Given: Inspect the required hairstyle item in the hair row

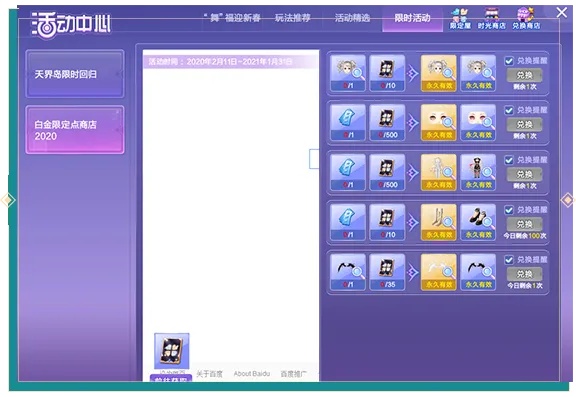Looking at the screenshot, I should tap(348, 73).
